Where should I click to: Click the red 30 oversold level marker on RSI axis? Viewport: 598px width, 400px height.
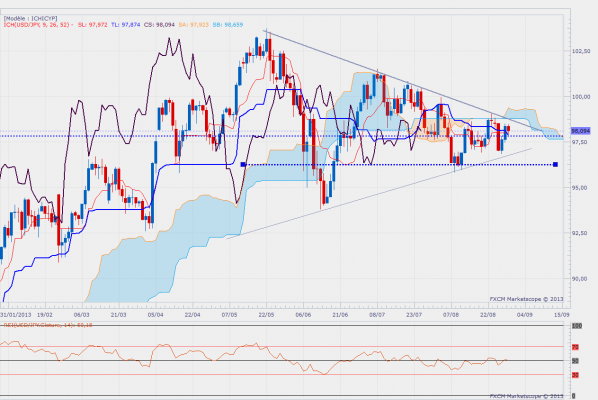[x=575, y=375]
